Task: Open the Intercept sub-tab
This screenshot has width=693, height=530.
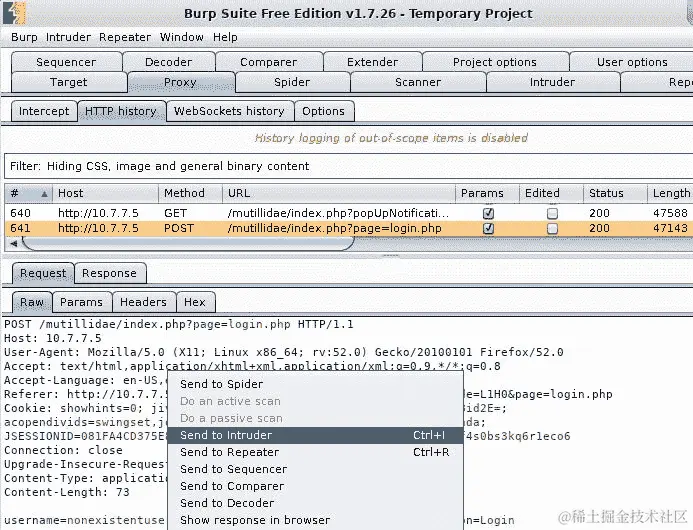Action: click(x=44, y=111)
